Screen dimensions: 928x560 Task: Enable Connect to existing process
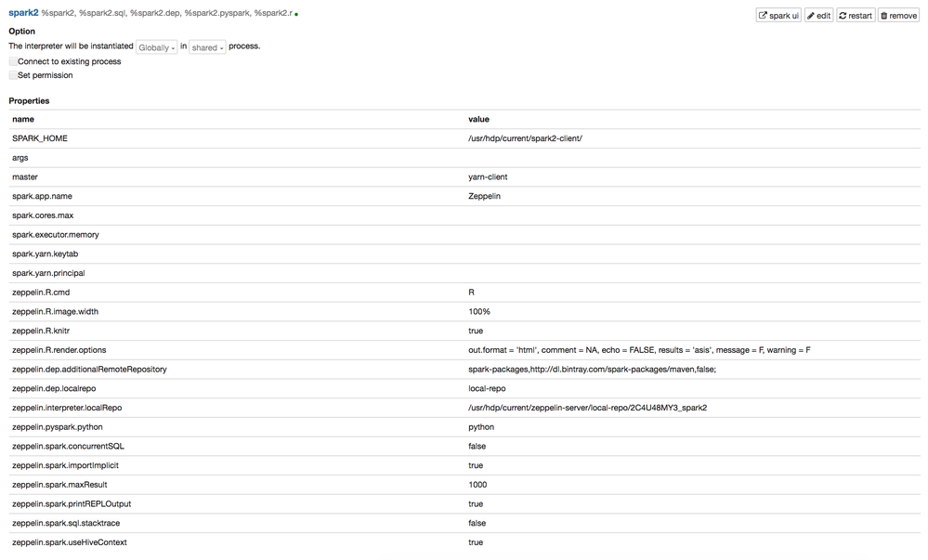pyautogui.click(x=14, y=61)
